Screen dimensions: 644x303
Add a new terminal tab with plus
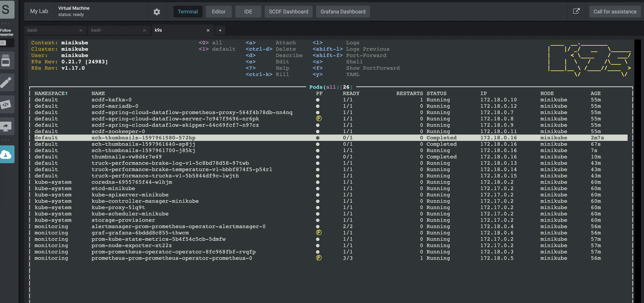[220, 30]
